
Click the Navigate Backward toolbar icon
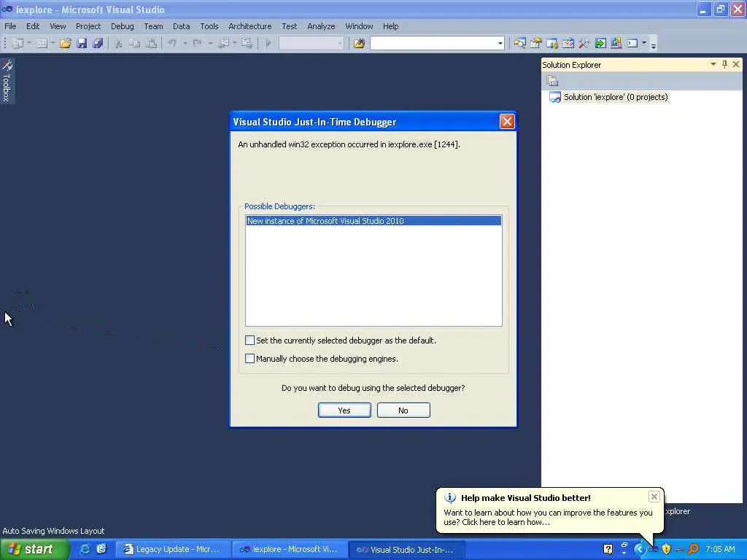(223, 43)
